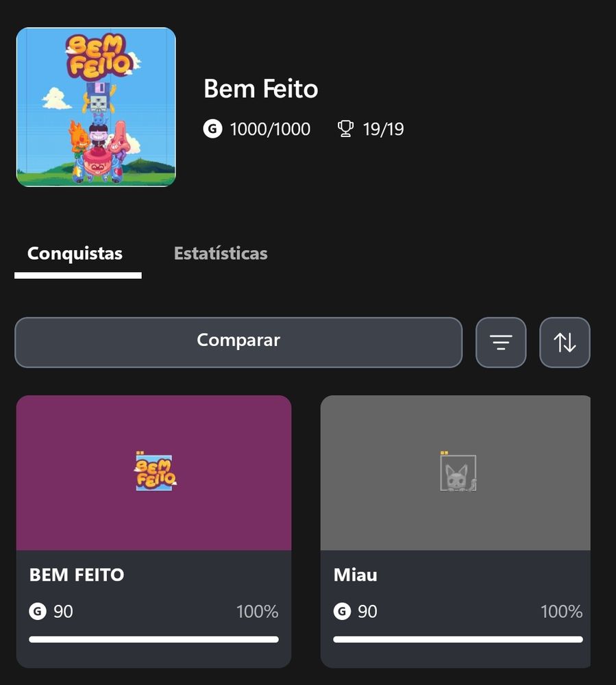Click the Bem Feito game title heading
The image size is (616, 685).
point(261,88)
